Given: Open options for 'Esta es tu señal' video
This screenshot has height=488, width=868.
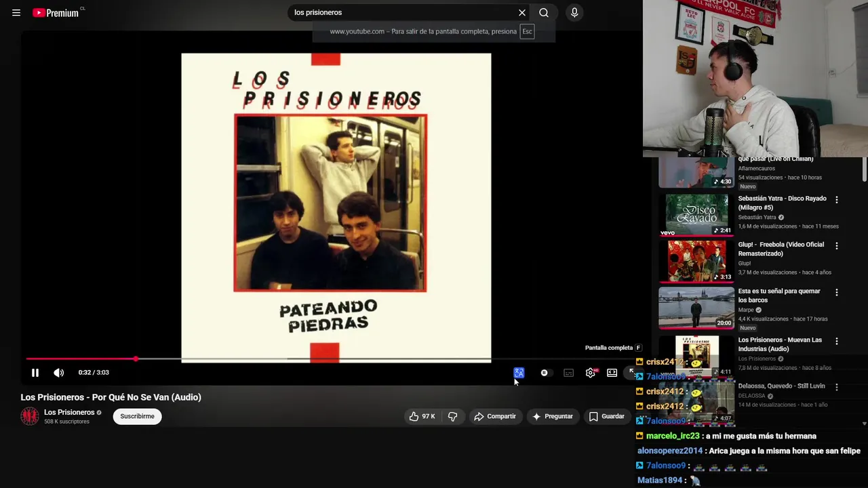Looking at the screenshot, I should click(836, 292).
